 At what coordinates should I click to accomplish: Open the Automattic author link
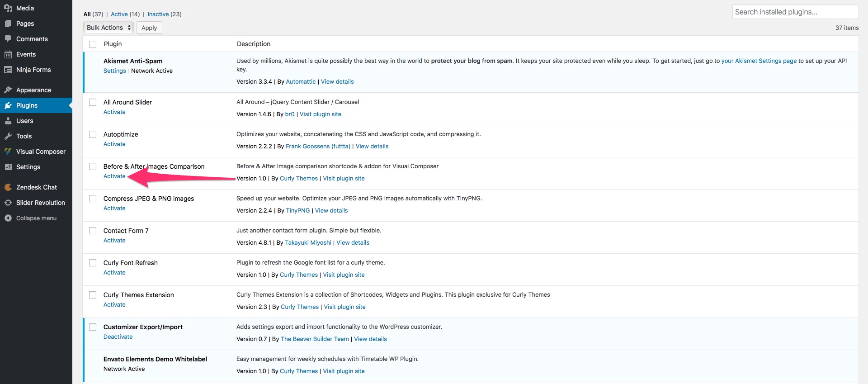coord(301,82)
